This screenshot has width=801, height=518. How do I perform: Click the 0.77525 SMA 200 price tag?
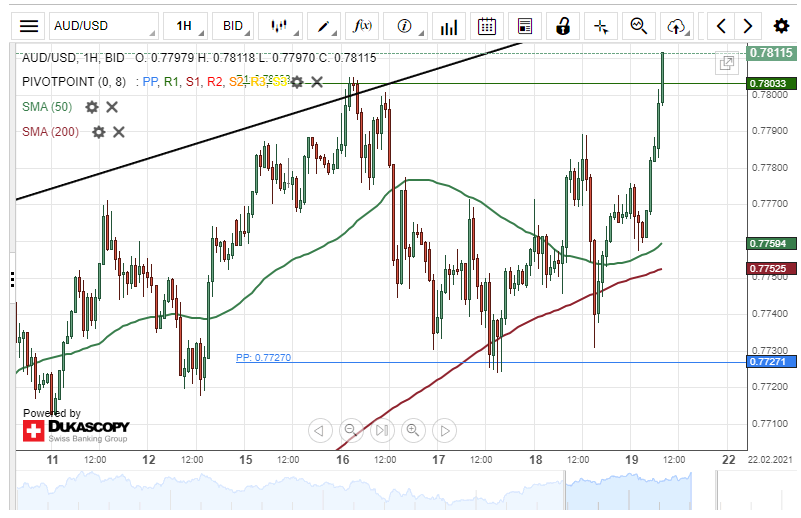coord(771,269)
